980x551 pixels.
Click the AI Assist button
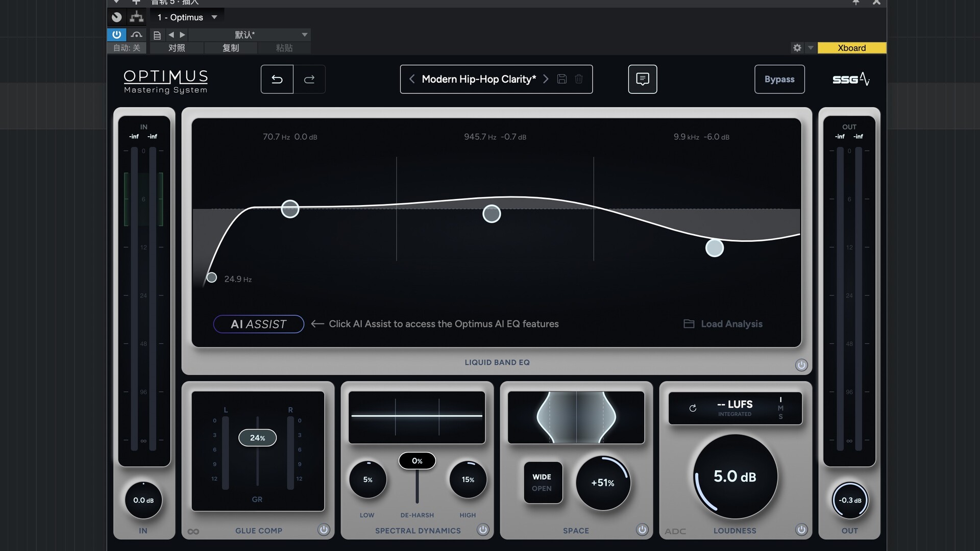pos(258,324)
